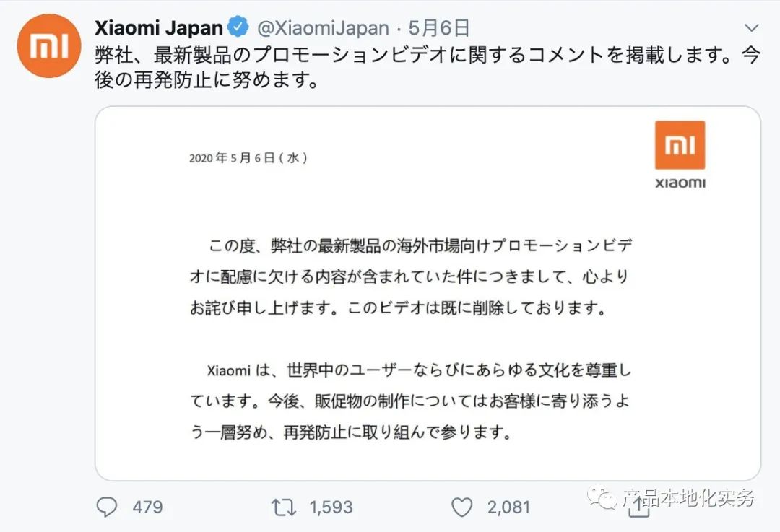Viewport: 780px width, 532px height.
Task: Click the 1,593 retweets count
Action: tap(331, 507)
